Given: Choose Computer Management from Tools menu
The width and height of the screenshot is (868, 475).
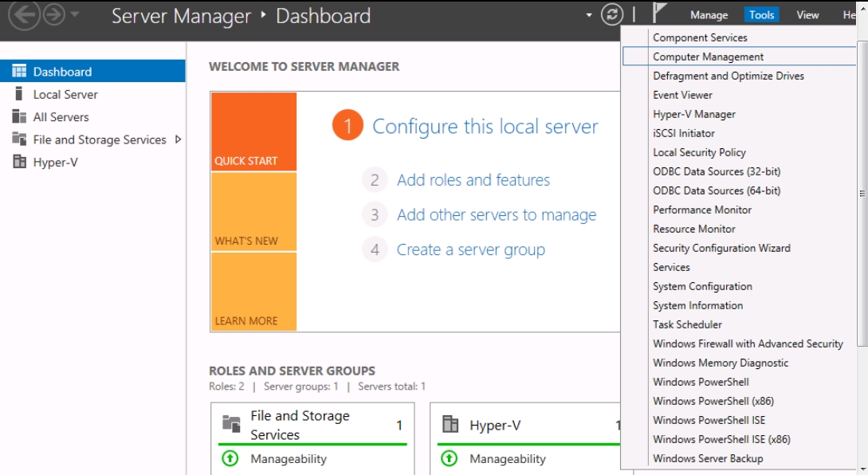Looking at the screenshot, I should pyautogui.click(x=739, y=57).
